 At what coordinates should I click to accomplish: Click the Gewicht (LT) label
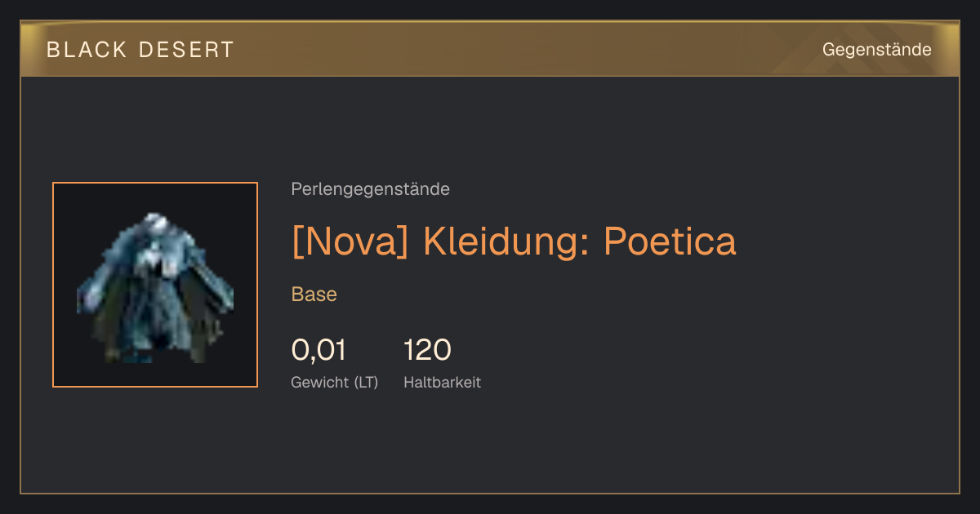click(x=334, y=383)
